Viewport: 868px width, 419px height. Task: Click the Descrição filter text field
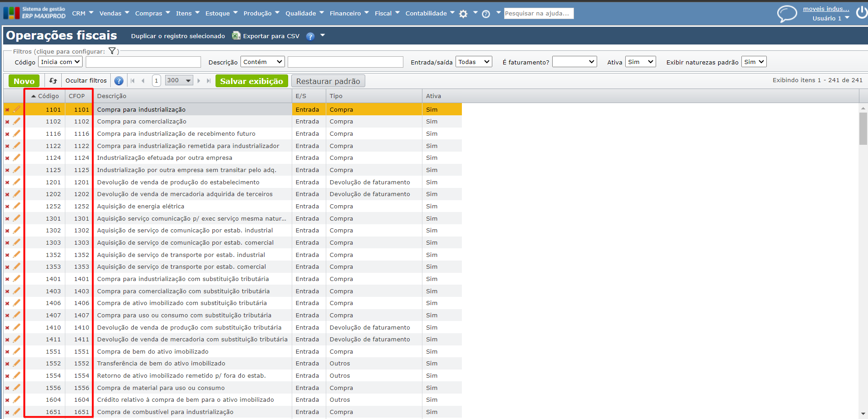(345, 62)
